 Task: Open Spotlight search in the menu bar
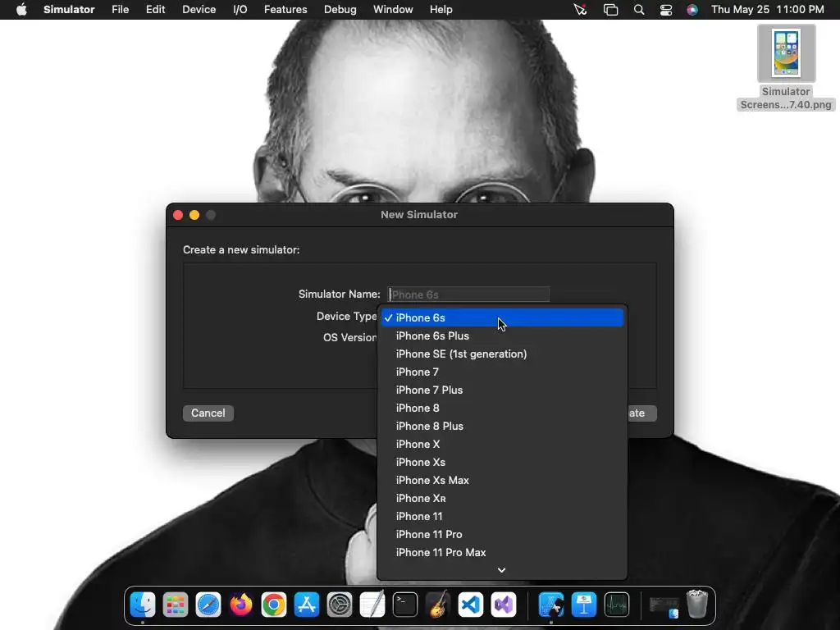(638, 10)
